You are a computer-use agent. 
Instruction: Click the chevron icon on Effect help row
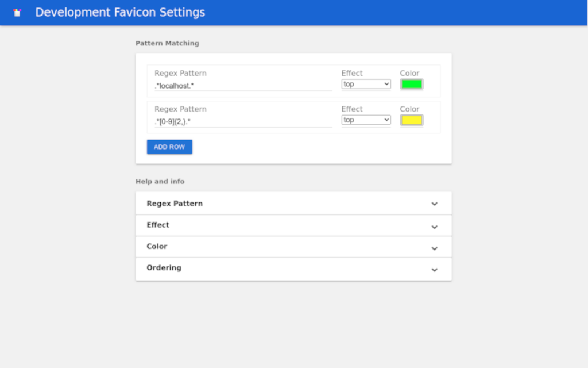coord(434,227)
